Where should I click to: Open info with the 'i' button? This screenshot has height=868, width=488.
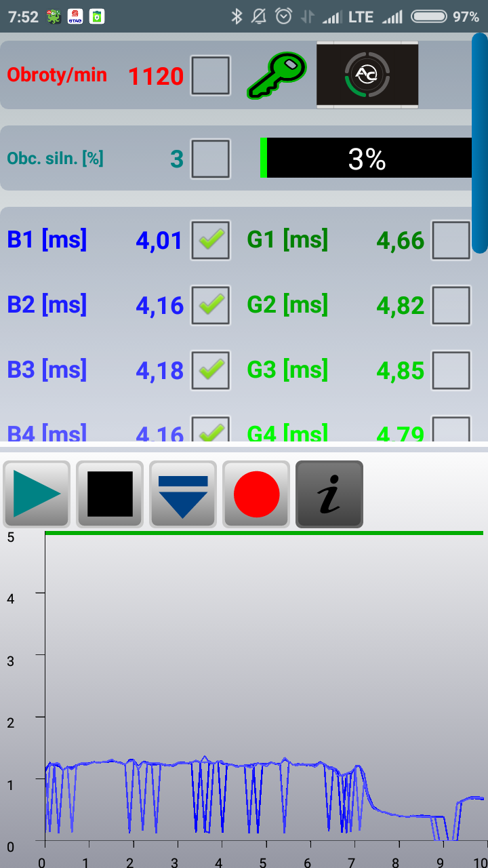(329, 494)
